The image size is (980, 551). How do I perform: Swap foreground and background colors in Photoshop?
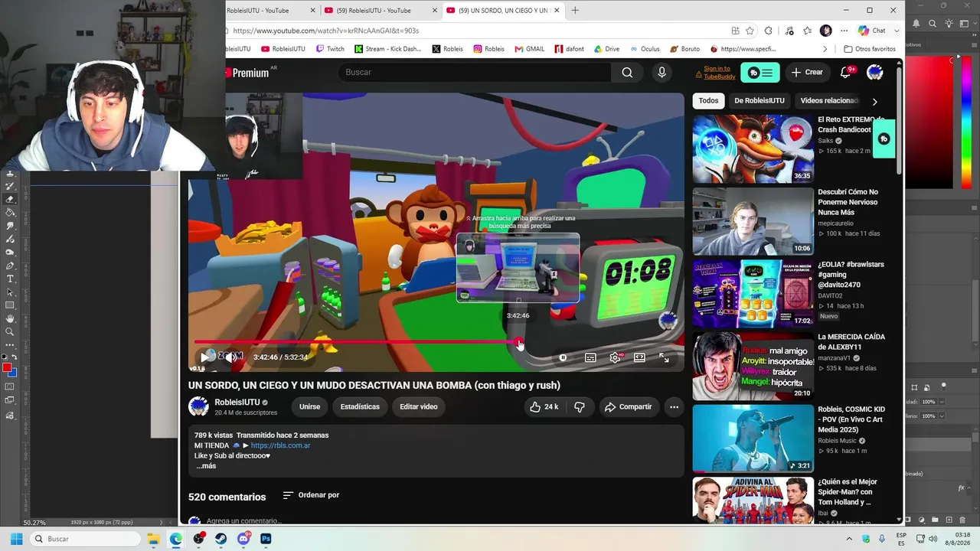15,357
